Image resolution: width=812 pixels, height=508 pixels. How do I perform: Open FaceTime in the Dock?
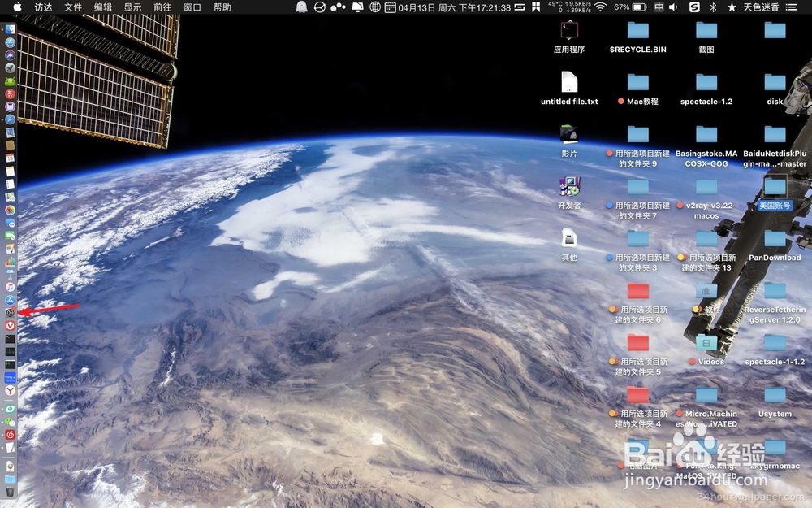(10, 236)
